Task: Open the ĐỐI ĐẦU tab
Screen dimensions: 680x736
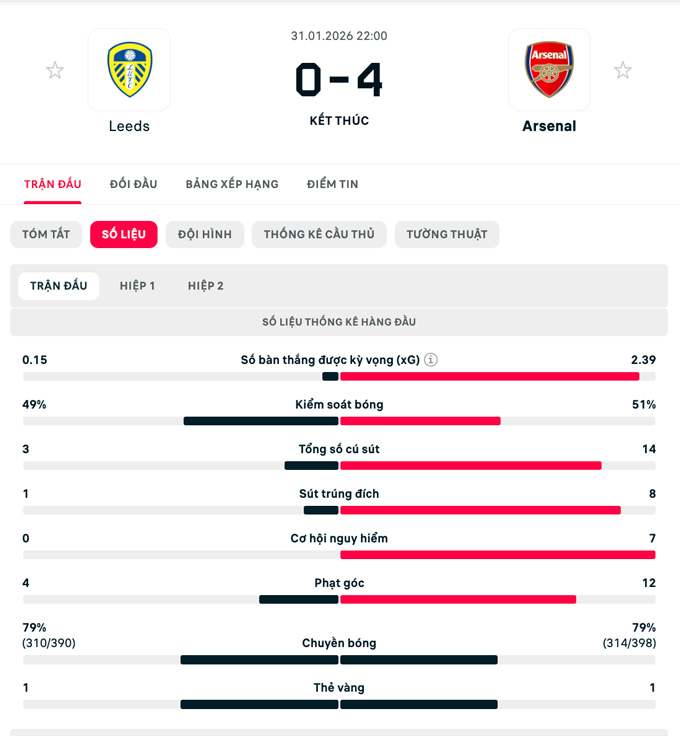Action: pos(134,184)
